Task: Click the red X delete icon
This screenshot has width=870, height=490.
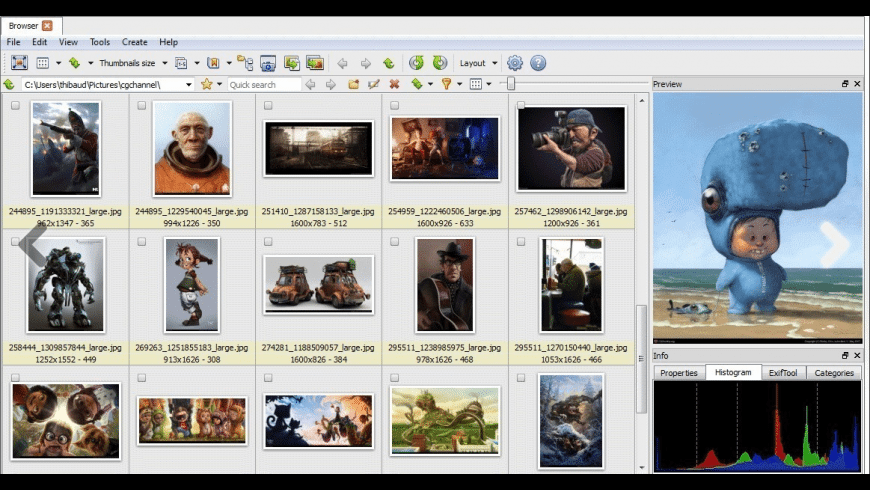Action: tap(394, 85)
